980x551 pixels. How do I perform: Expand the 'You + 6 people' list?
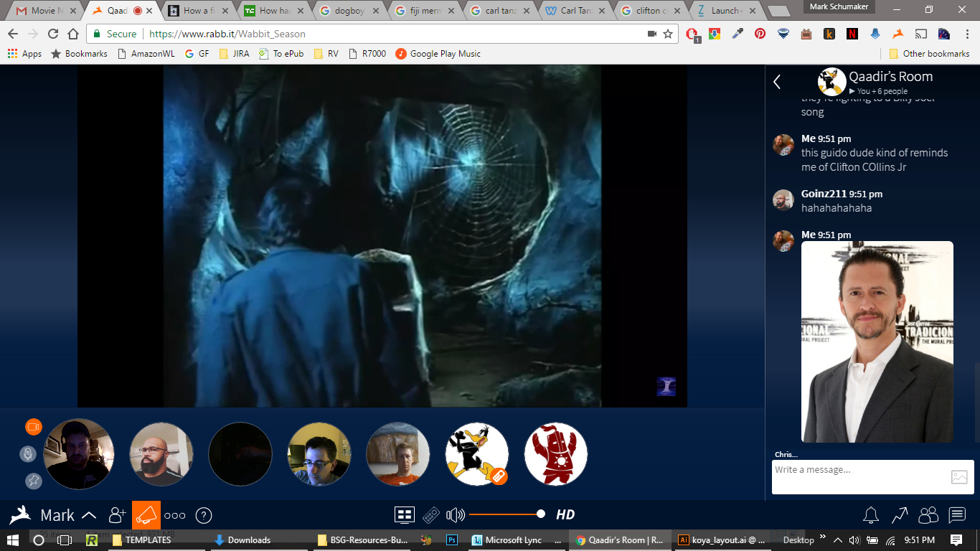(x=878, y=91)
